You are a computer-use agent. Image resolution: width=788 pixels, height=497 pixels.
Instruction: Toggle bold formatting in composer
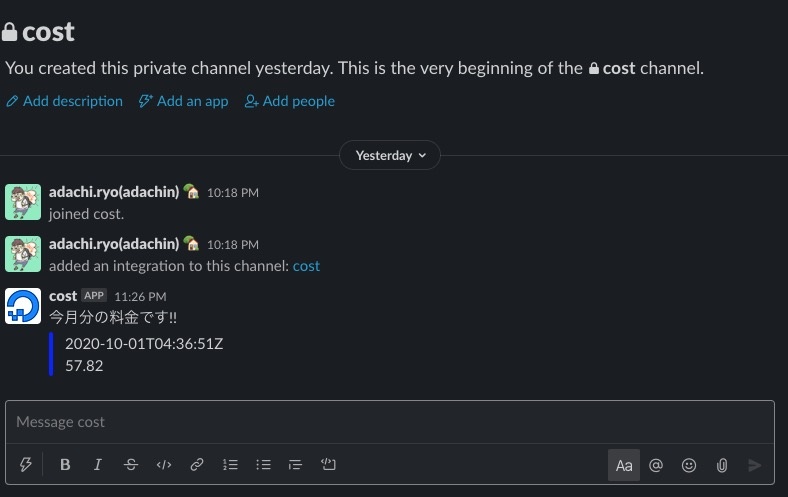click(65, 465)
